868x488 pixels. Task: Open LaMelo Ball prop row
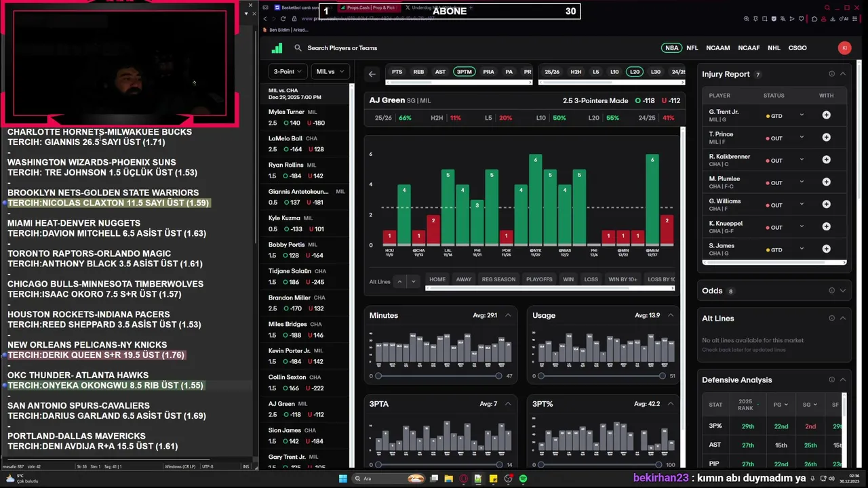(x=305, y=144)
